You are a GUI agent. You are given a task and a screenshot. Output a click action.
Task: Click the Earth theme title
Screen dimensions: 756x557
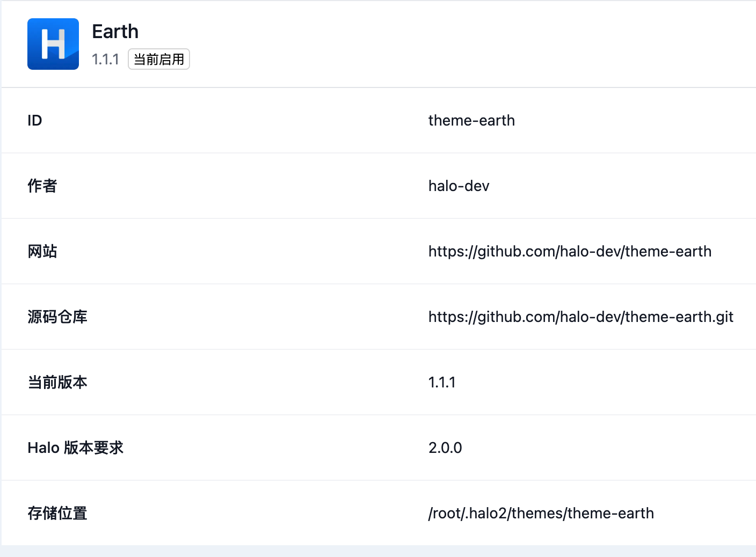coord(115,31)
